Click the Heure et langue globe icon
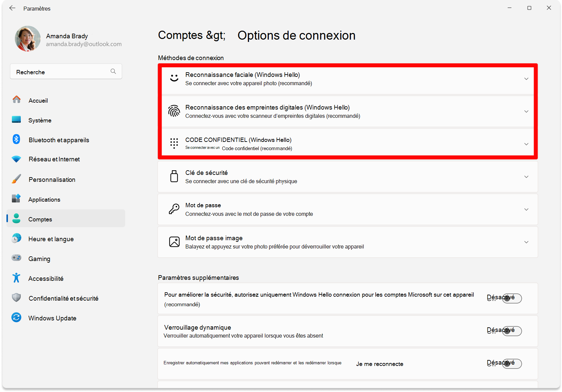Screen dimensions: 562x392 click(x=16, y=238)
